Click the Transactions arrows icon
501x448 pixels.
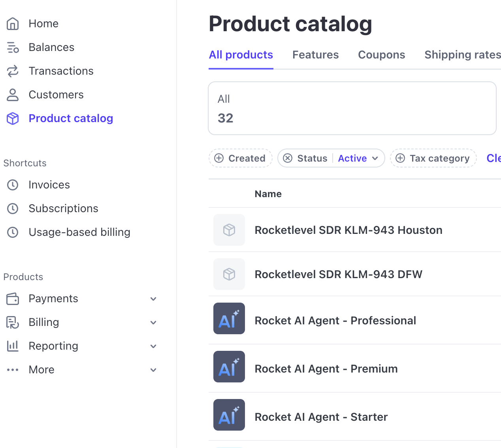tap(13, 71)
